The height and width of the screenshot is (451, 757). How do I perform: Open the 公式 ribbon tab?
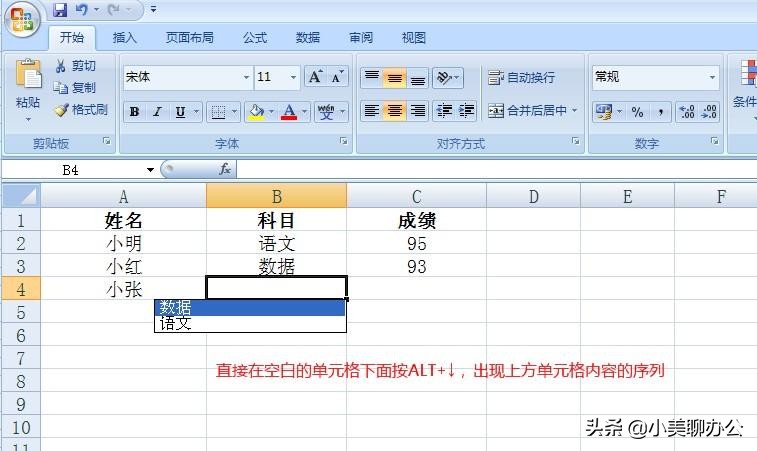tap(254, 38)
